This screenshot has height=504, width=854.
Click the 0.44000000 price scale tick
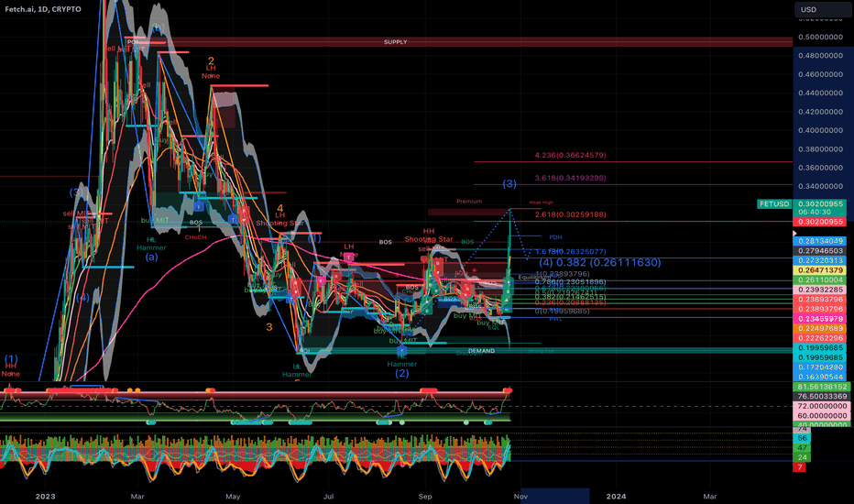(820, 93)
